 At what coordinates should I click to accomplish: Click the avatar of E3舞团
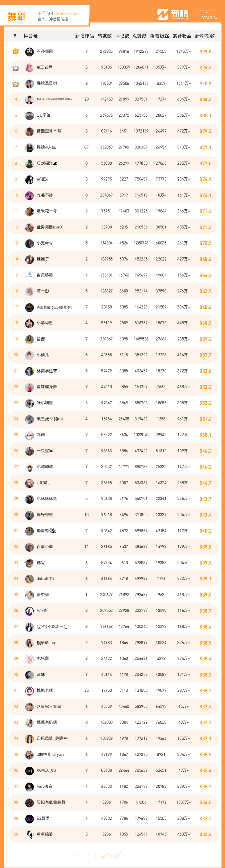click(x=29, y=818)
